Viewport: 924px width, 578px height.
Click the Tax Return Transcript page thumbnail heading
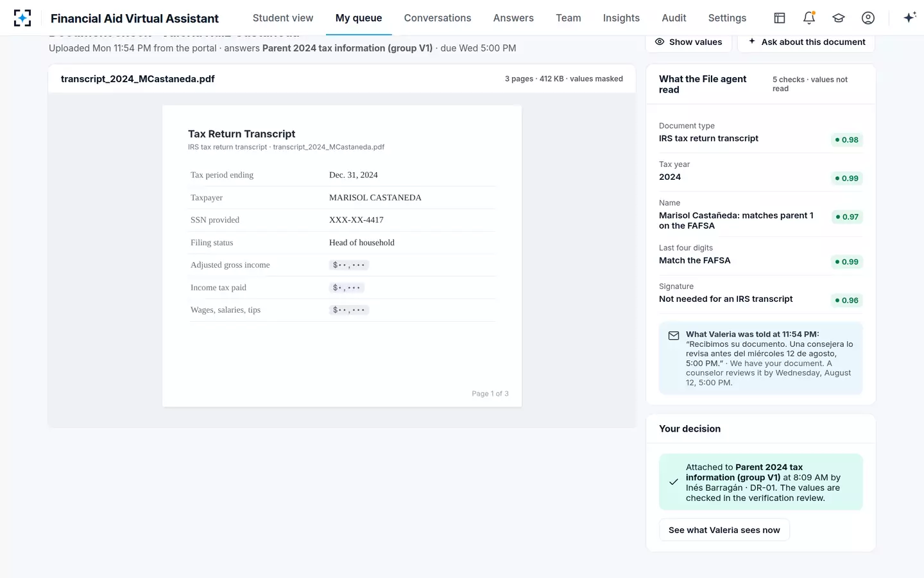241,134
